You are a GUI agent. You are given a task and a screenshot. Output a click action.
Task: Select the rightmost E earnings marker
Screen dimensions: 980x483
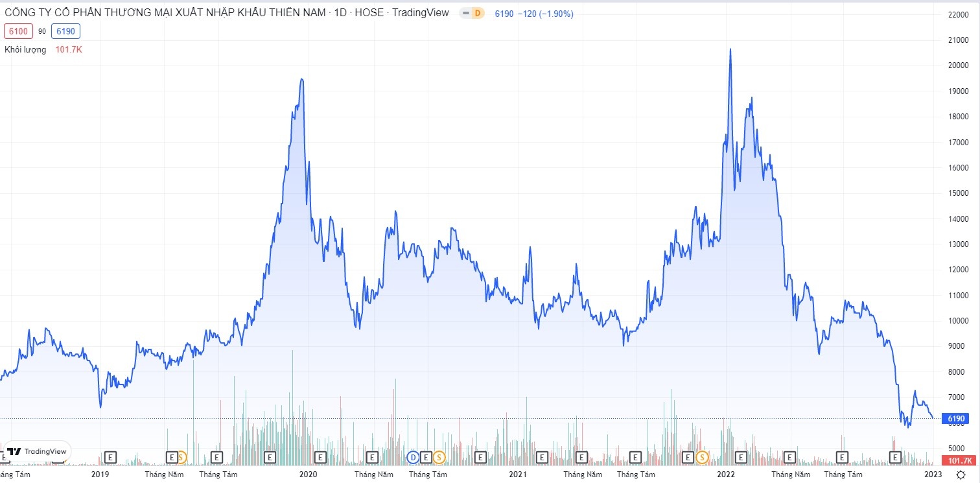click(895, 457)
